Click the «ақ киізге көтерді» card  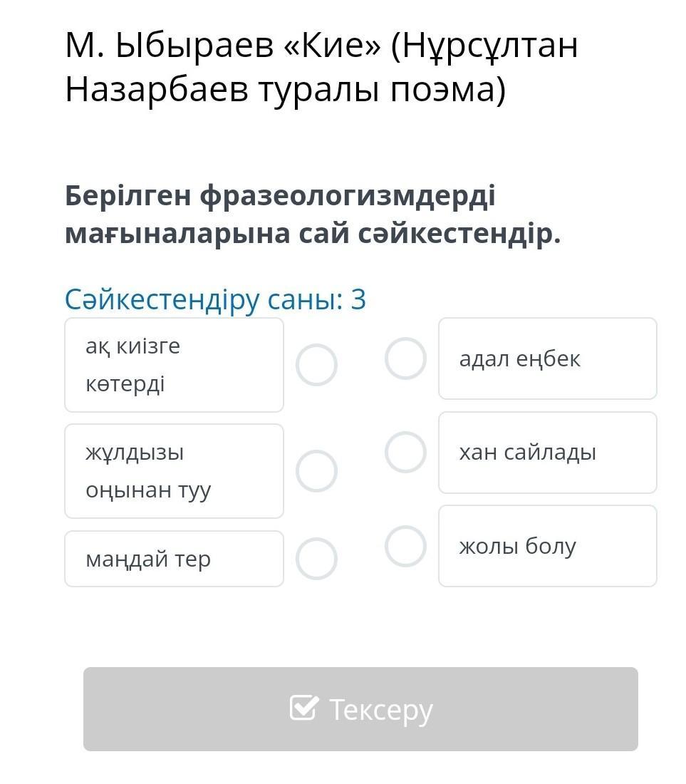(174, 365)
